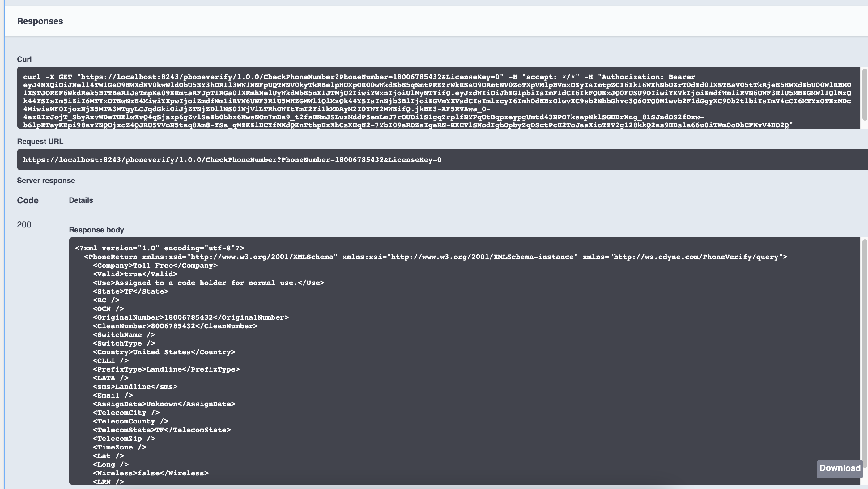Viewport: 868px width, 489px height.
Task: Click the Response body label
Action: click(96, 230)
